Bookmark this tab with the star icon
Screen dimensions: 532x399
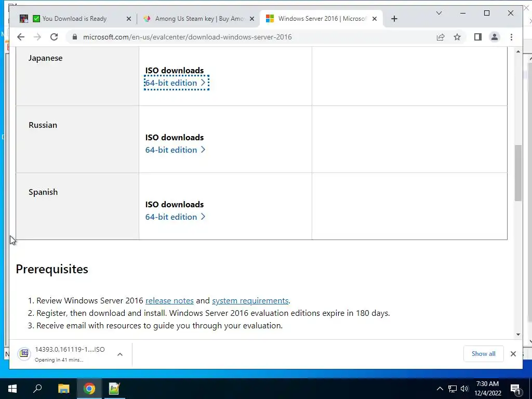pyautogui.click(x=457, y=37)
